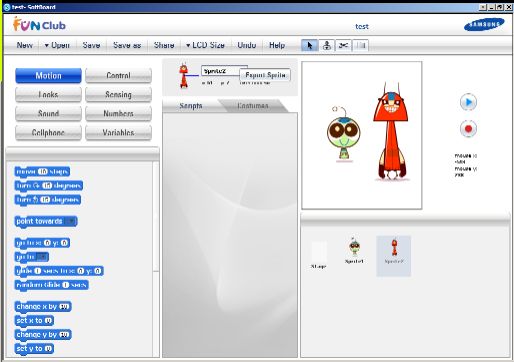
Task: Click the move 10 steps block
Action: click(42, 172)
